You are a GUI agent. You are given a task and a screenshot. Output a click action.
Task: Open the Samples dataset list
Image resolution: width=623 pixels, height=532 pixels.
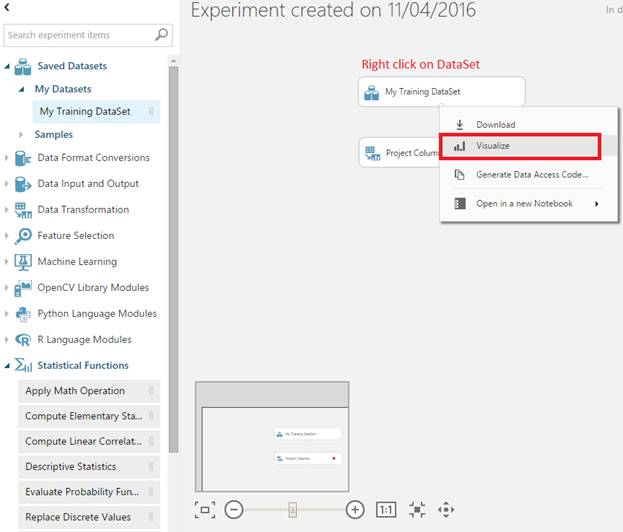click(54, 135)
